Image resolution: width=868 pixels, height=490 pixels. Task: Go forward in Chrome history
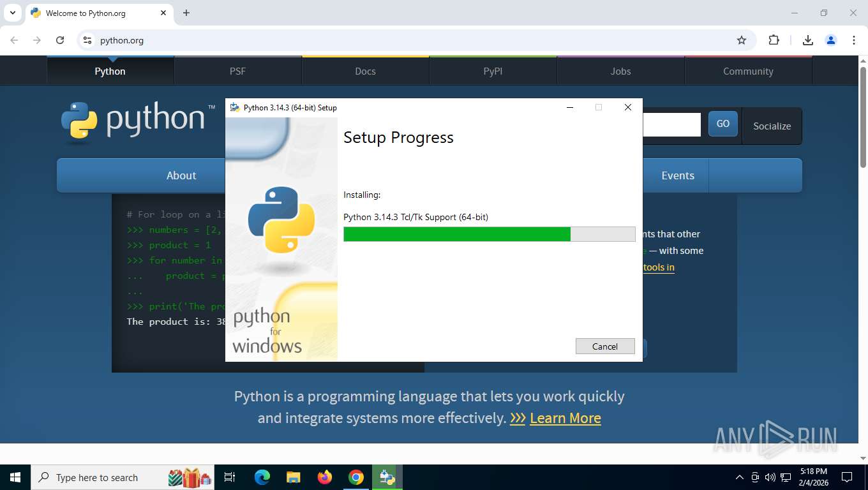coord(37,40)
